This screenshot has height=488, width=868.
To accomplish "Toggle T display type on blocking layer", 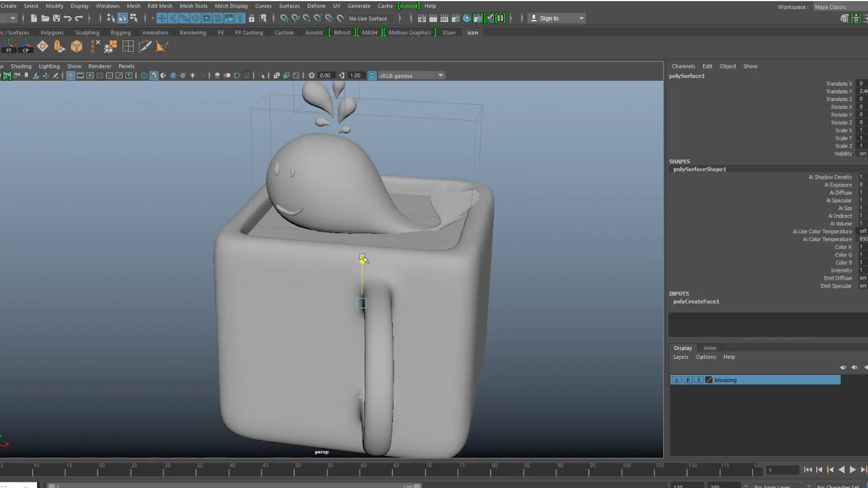I will point(699,380).
